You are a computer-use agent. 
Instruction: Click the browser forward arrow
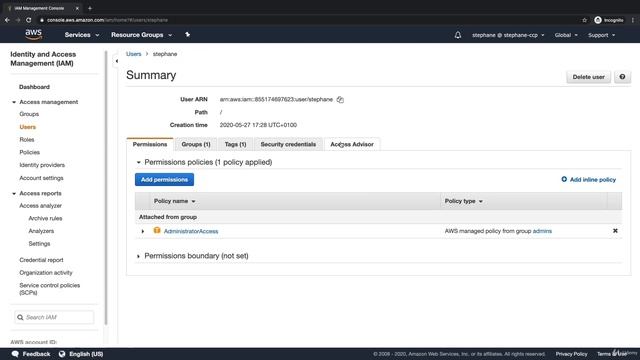point(18,20)
